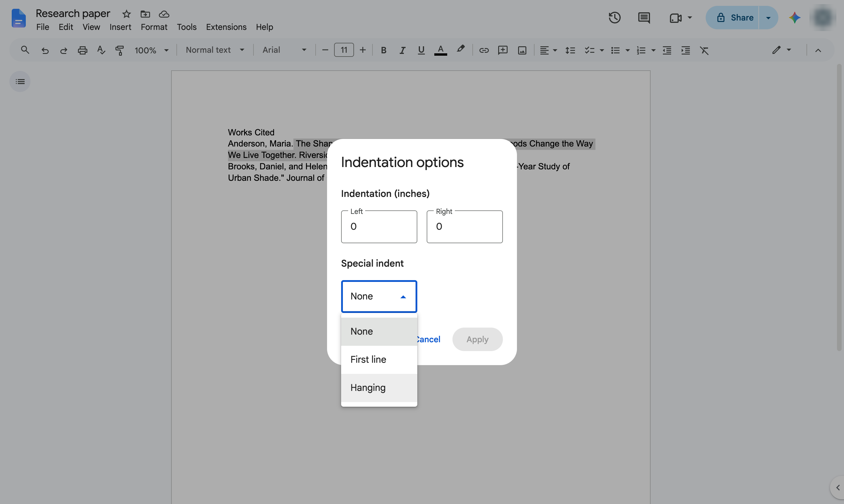Toggle italic formatting
The width and height of the screenshot is (844, 504).
402,50
